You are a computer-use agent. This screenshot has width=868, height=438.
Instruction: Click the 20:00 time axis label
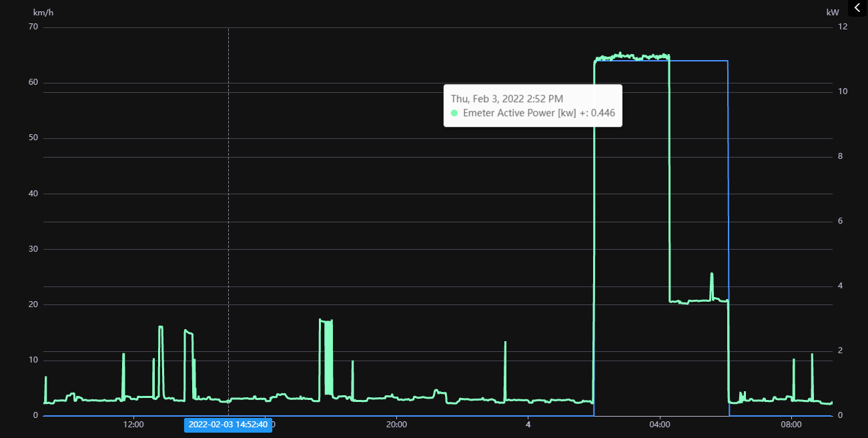pos(396,424)
